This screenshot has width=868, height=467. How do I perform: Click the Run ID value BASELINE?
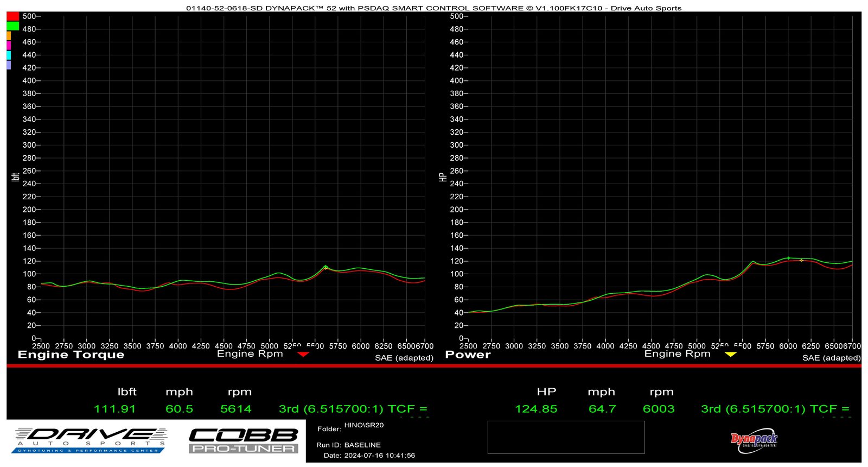click(362, 445)
